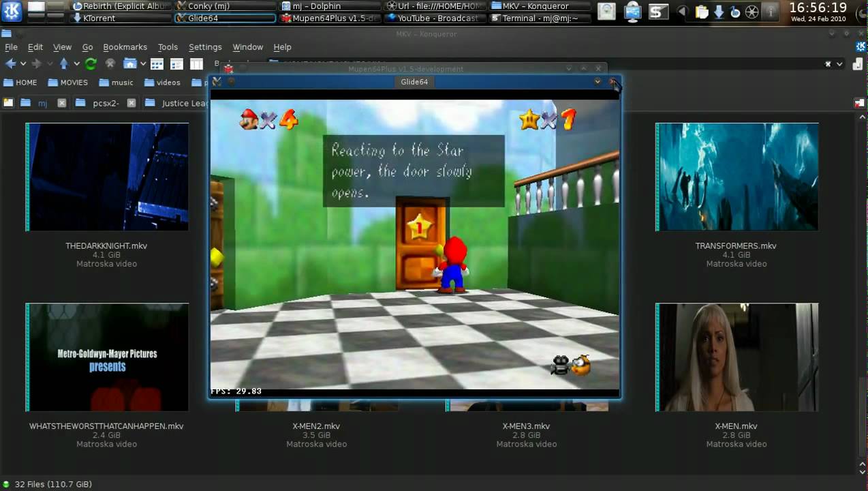Click the X-MEN2.mkv file name
Viewport: 868px width, 491px height.
316,426
